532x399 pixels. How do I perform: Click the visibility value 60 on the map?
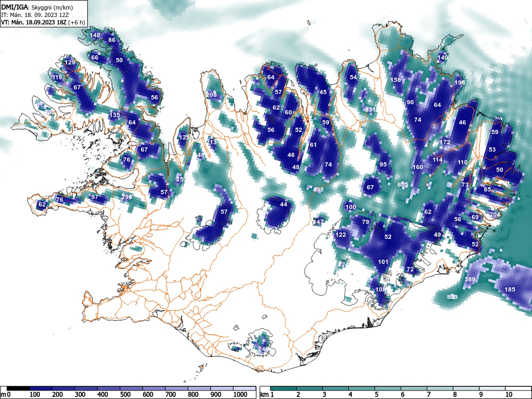(x=288, y=113)
